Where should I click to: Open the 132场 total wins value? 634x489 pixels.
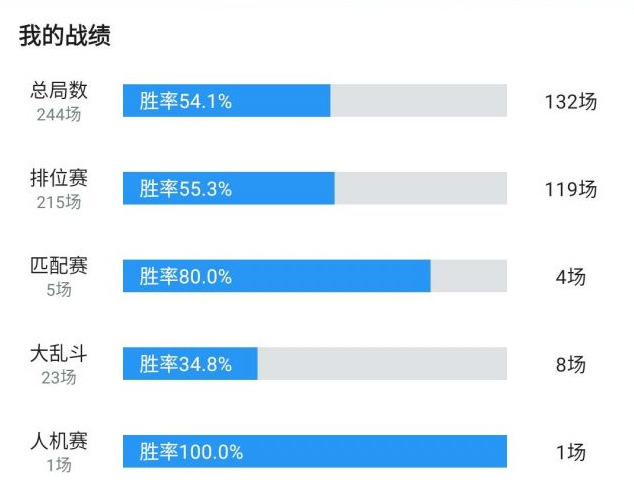571,102
